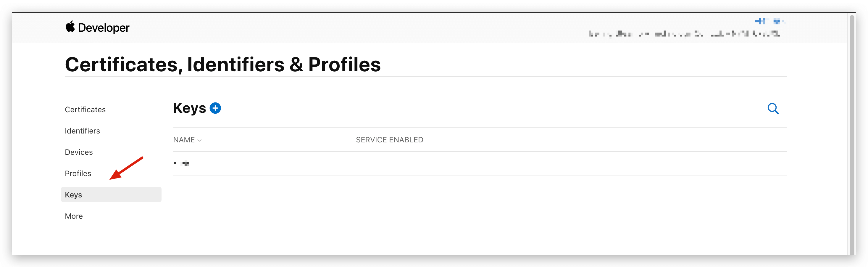Open the More sidebar item
868x267 pixels.
[74, 216]
